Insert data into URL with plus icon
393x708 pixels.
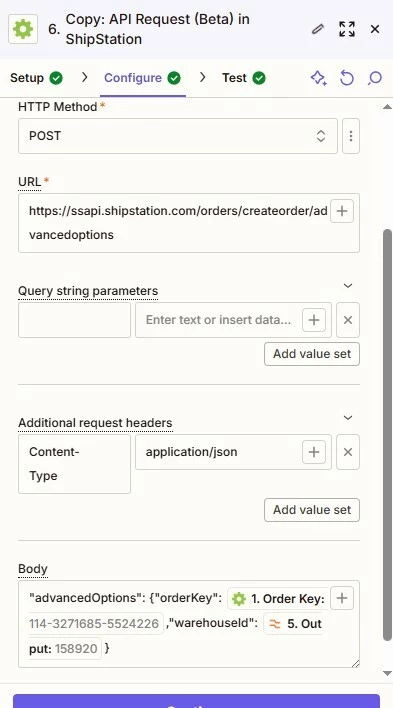coord(342,211)
